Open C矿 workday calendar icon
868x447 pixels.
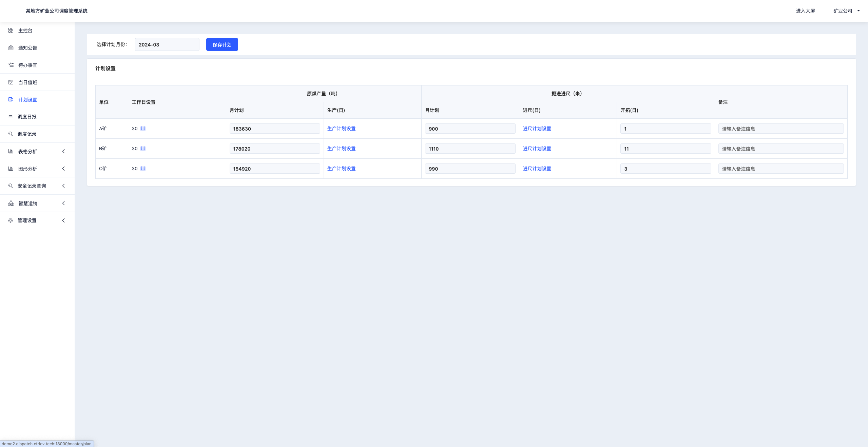click(x=143, y=169)
